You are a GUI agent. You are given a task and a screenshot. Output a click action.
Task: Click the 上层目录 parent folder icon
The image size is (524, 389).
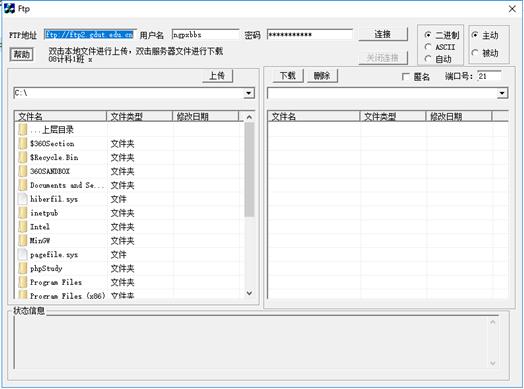point(23,130)
